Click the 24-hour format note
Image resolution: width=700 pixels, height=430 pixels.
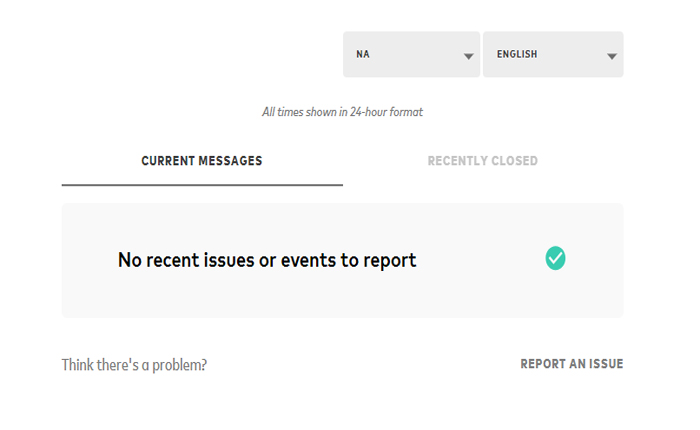click(x=342, y=112)
